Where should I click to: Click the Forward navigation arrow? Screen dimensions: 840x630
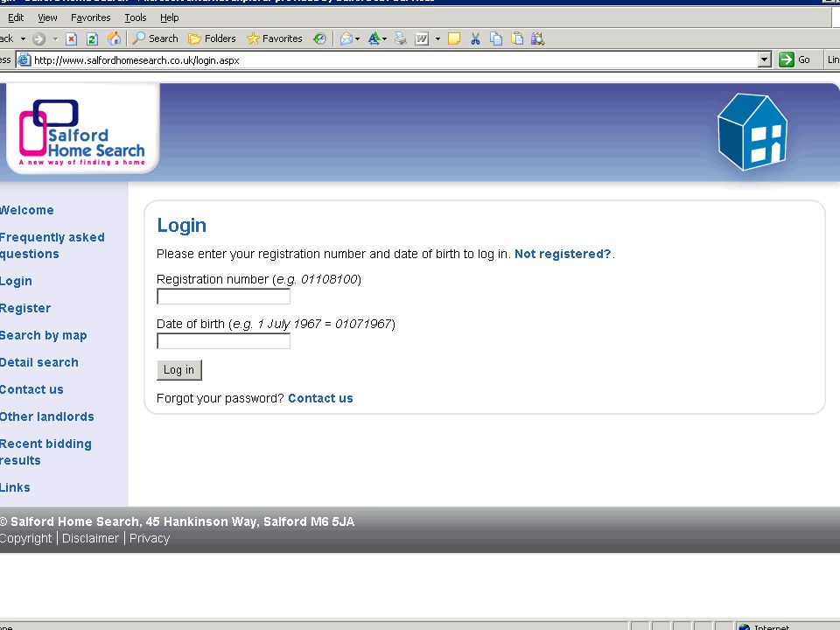(38, 38)
